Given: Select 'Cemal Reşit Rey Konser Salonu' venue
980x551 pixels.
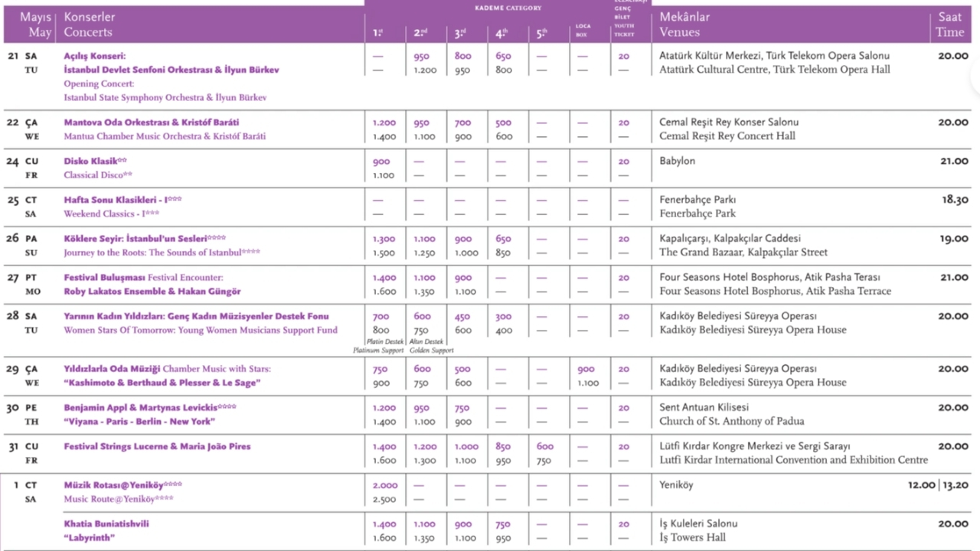Looking at the screenshot, I should (x=729, y=122).
